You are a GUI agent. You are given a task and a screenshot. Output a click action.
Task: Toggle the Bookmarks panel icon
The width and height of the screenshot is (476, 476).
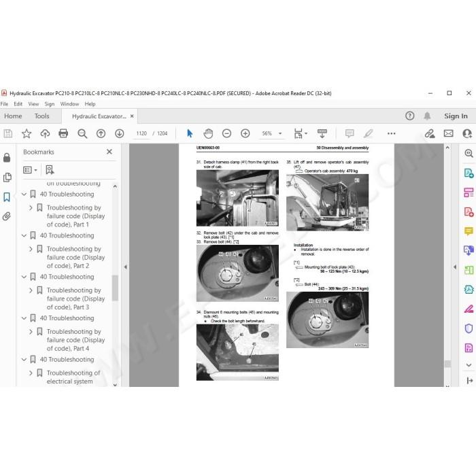point(7,197)
